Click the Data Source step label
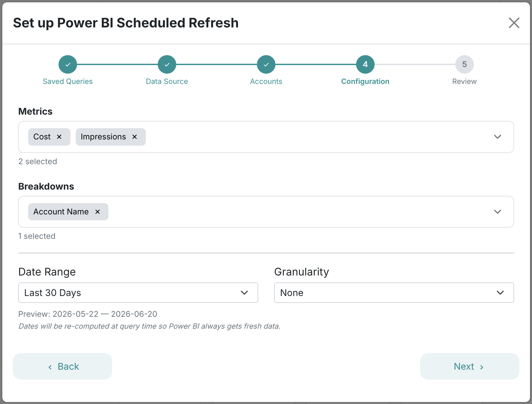Viewport: 532px width, 404px height. point(167,82)
